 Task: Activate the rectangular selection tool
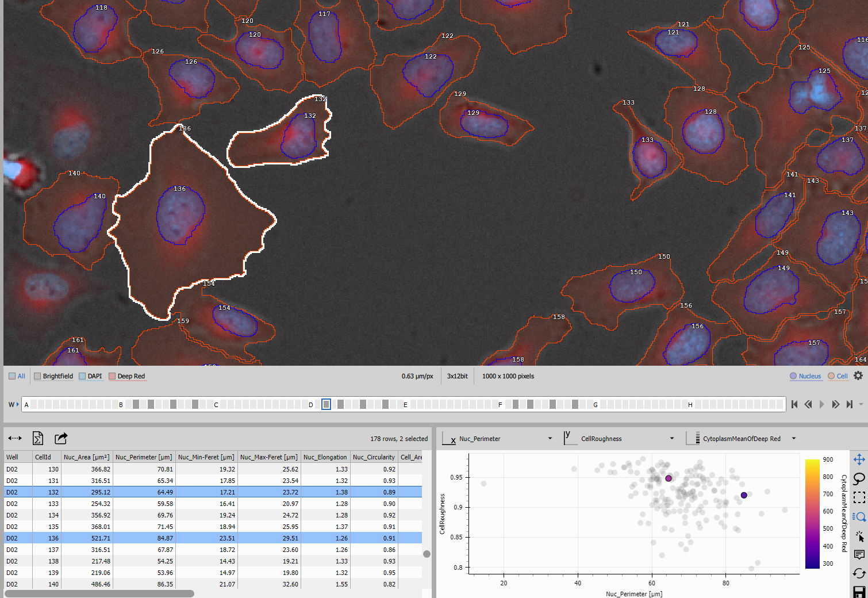859,497
